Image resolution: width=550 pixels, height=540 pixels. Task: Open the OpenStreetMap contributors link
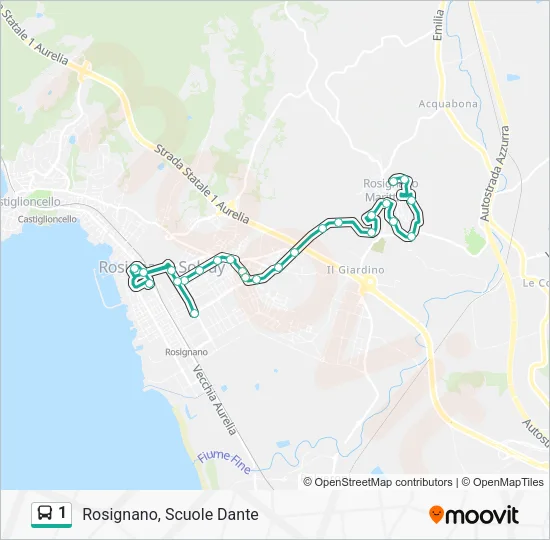click(x=378, y=482)
